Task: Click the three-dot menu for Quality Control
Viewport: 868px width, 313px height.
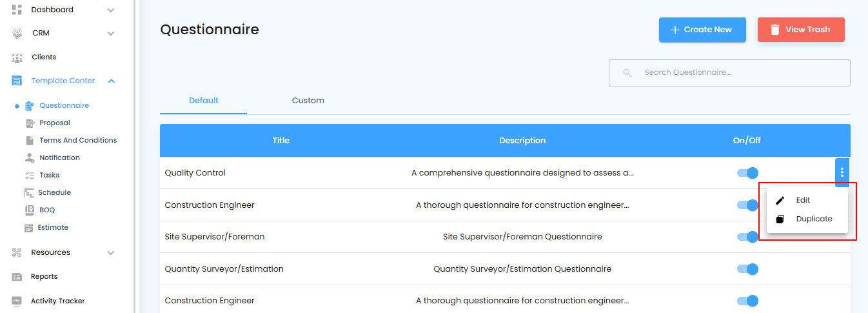Action: click(842, 172)
